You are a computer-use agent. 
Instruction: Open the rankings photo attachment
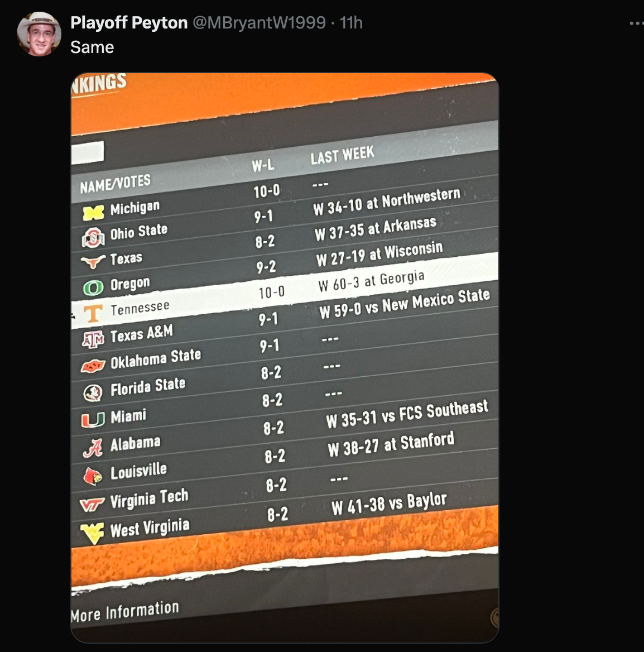tap(285, 358)
